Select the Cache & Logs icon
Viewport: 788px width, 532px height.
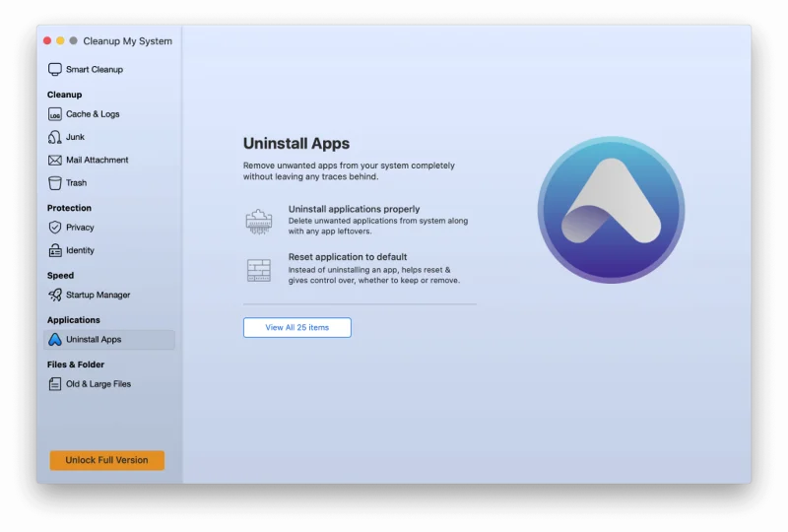(x=55, y=114)
